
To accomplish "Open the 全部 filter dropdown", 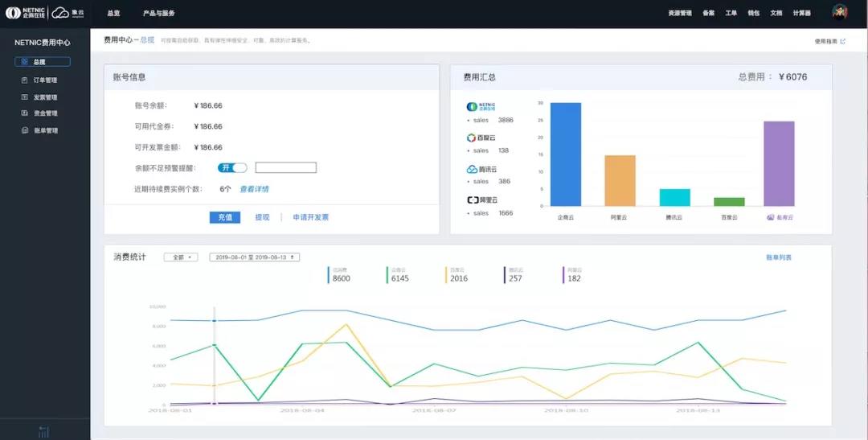I will 180,257.
